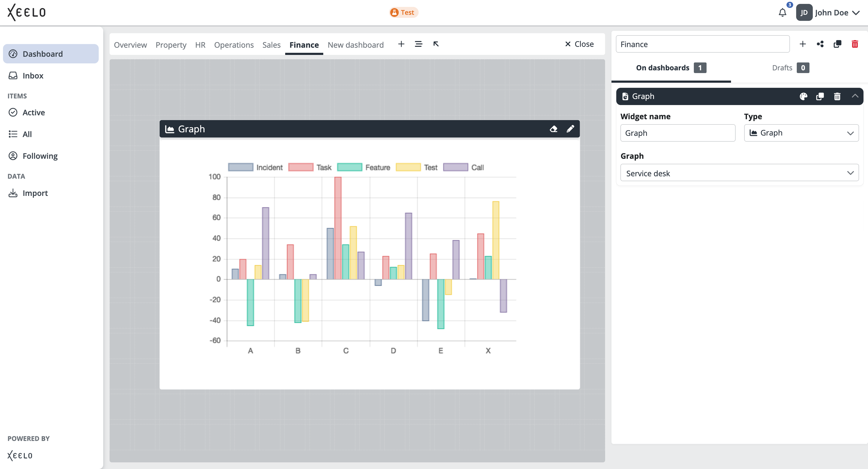Click the eraser icon on Graph widget
The width and height of the screenshot is (868, 469).
click(553, 129)
